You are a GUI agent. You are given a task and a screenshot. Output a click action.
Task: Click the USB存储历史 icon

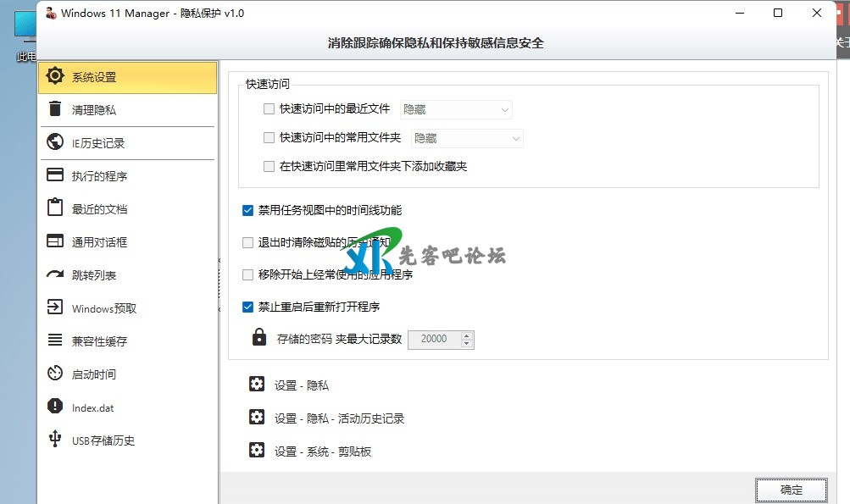coord(55,440)
